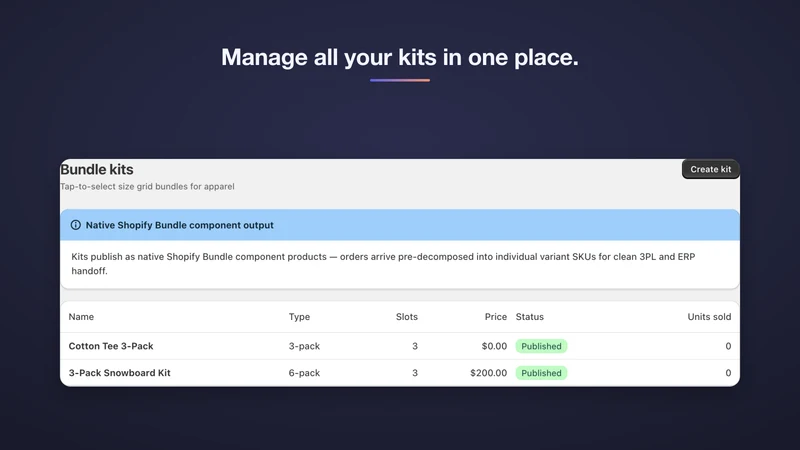Image resolution: width=800 pixels, height=450 pixels.
Task: Click the Units sold column header
Action: coord(709,317)
